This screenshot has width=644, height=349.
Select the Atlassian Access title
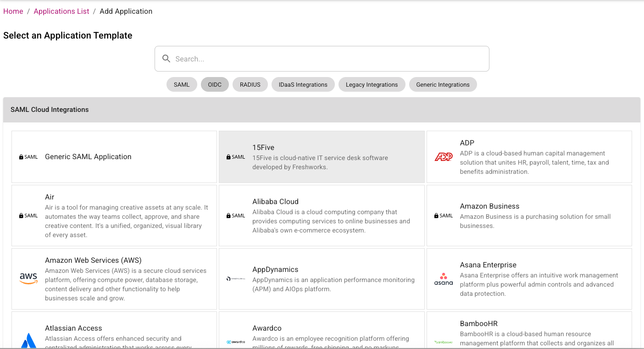73,328
